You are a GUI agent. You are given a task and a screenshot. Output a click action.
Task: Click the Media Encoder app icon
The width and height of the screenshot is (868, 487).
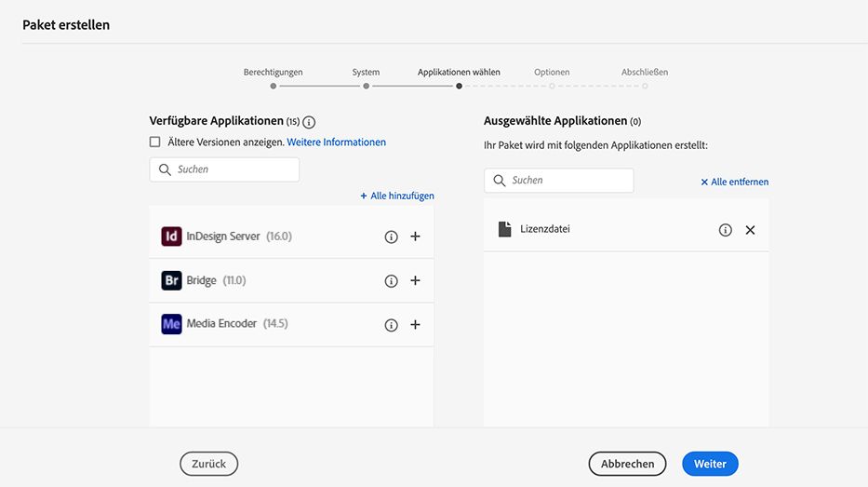(171, 324)
